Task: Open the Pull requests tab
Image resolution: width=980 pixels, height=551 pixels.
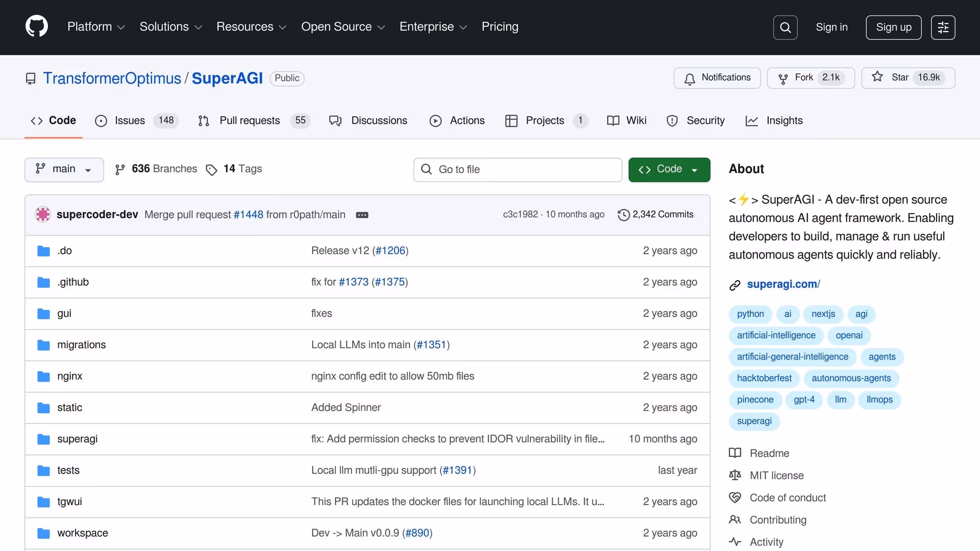Action: click(x=249, y=121)
